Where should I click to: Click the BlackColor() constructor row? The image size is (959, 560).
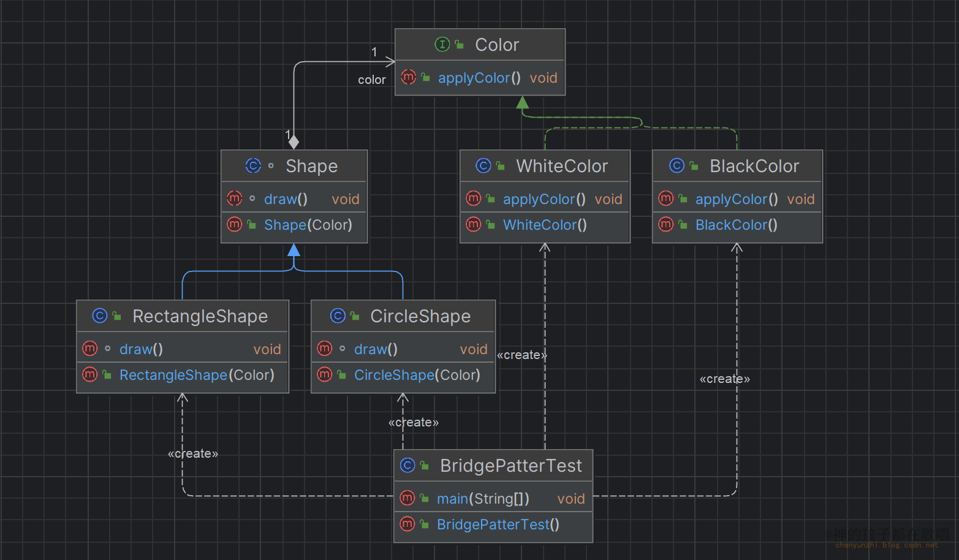[737, 225]
